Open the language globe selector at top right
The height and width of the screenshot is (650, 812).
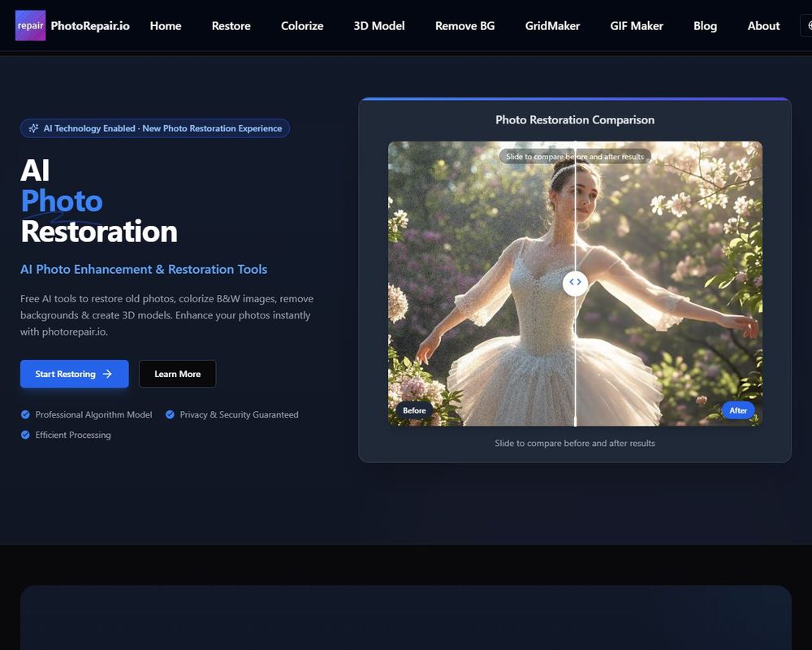coord(807,26)
